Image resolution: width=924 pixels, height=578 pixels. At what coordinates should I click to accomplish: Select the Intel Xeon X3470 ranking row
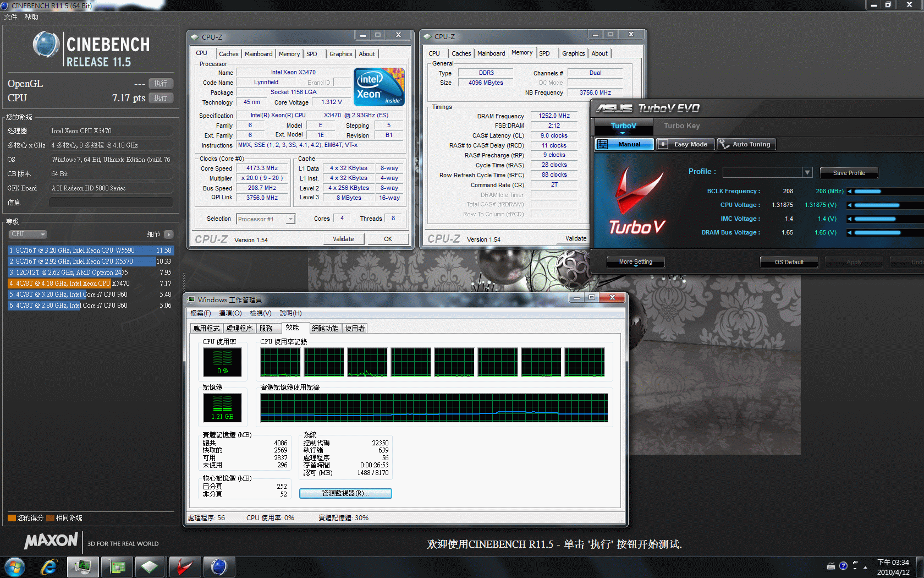(91, 283)
